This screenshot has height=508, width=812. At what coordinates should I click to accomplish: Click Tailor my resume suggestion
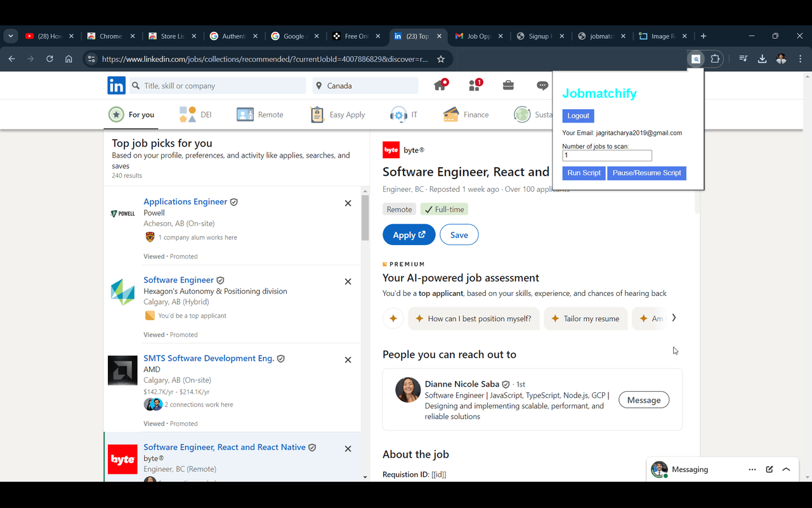point(586,319)
